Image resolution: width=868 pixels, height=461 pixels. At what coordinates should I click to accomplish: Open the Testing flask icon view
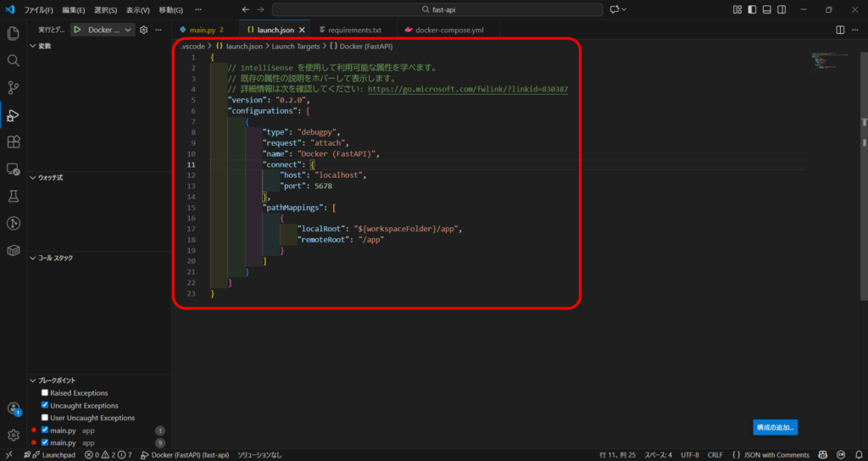[14, 196]
